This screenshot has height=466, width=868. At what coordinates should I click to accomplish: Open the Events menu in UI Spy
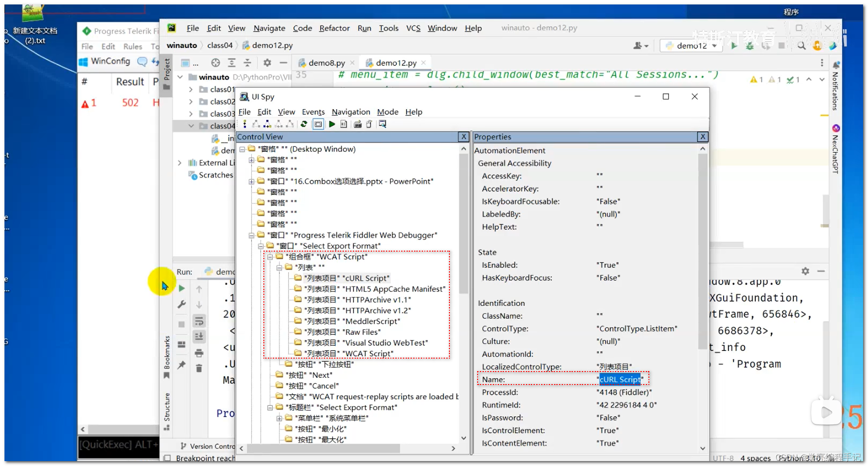[313, 112]
